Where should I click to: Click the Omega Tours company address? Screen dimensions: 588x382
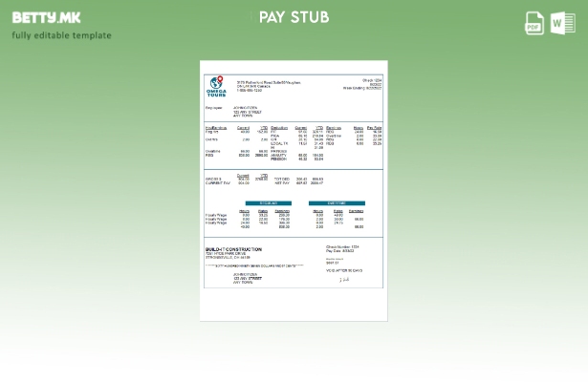point(269,84)
